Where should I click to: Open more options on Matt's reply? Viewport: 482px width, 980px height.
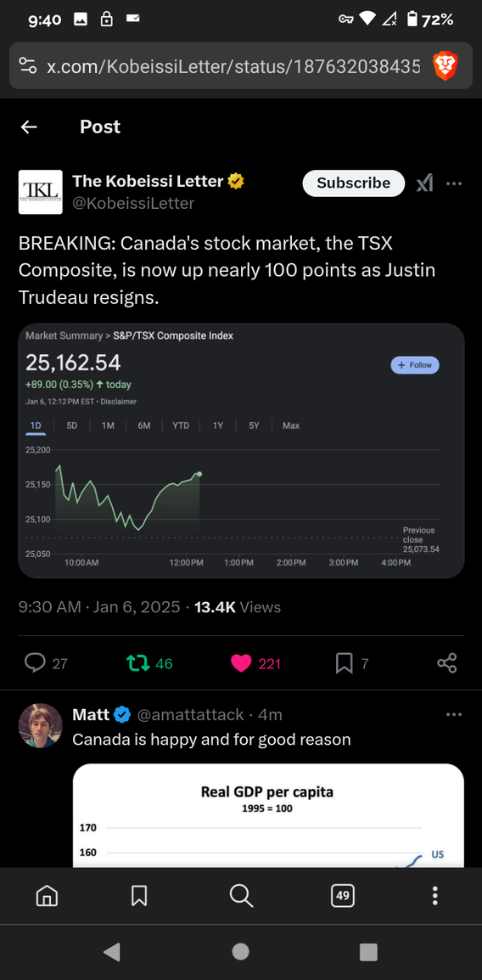click(454, 714)
